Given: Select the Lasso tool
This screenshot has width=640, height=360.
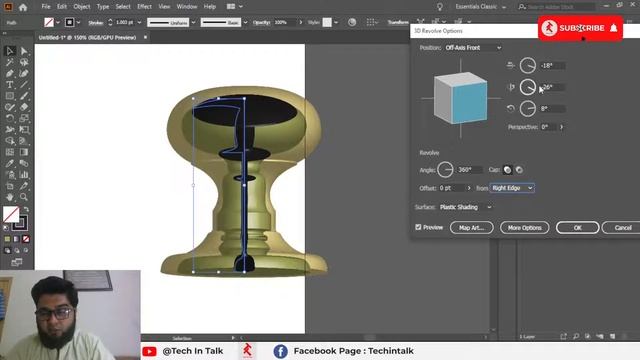Looking at the screenshot, I should [24, 62].
